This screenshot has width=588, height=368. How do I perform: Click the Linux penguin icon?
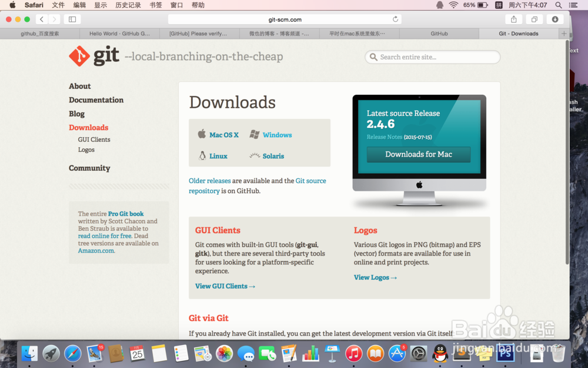pyautogui.click(x=202, y=155)
